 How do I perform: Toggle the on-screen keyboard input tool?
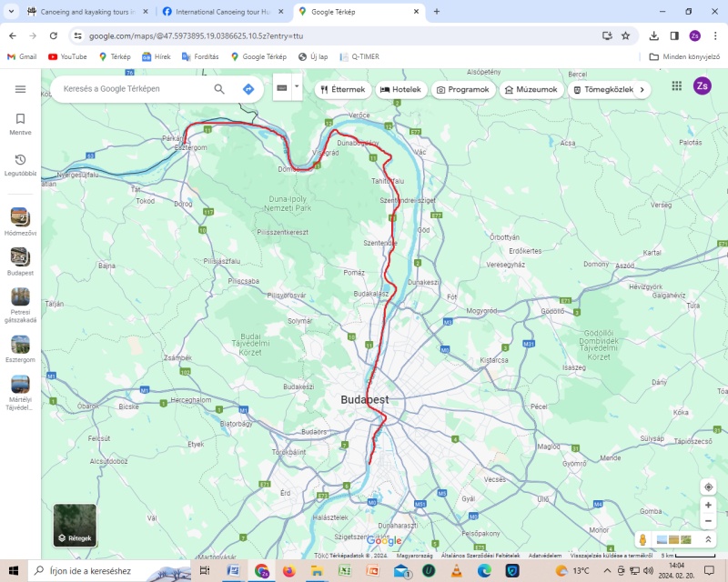point(282,87)
